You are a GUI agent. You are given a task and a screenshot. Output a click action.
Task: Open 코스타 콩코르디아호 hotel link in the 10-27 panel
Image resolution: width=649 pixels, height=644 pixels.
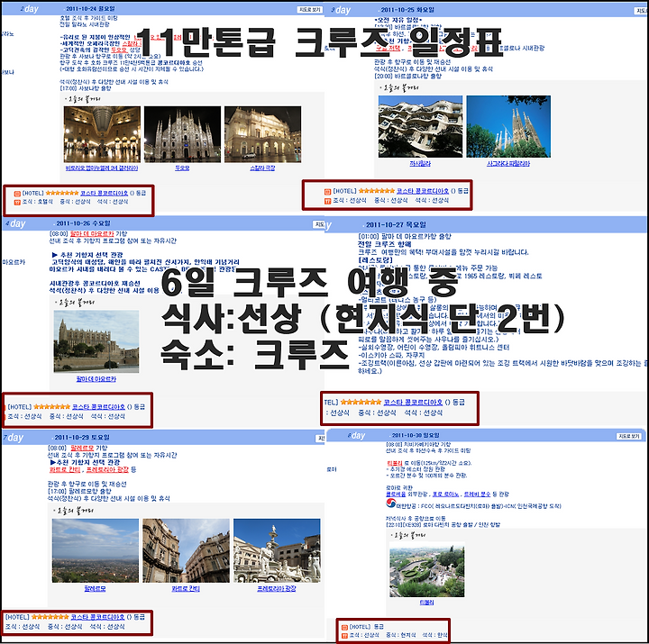413,402
